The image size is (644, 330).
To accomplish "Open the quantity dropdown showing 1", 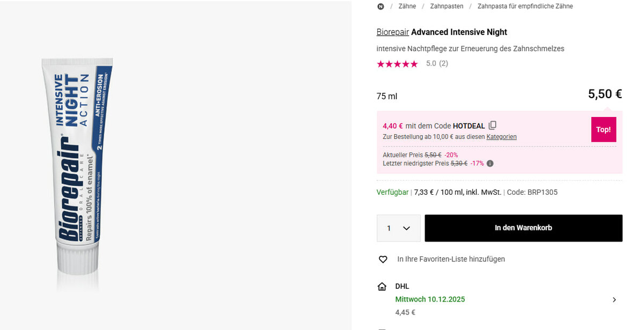I will coord(398,228).
